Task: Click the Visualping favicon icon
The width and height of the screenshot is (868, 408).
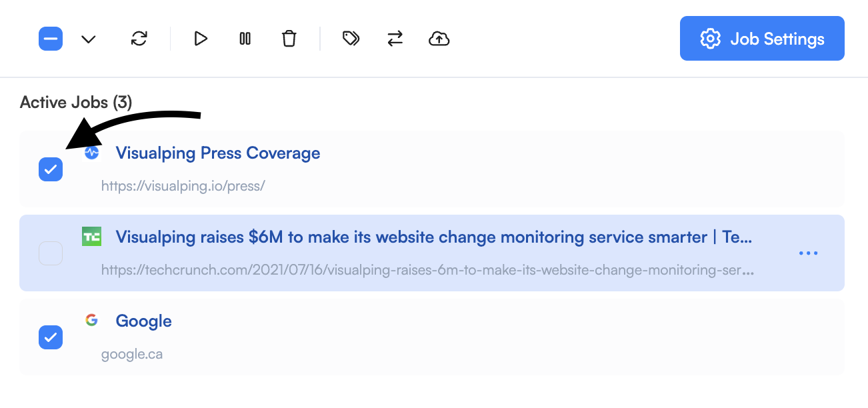Action: click(92, 153)
